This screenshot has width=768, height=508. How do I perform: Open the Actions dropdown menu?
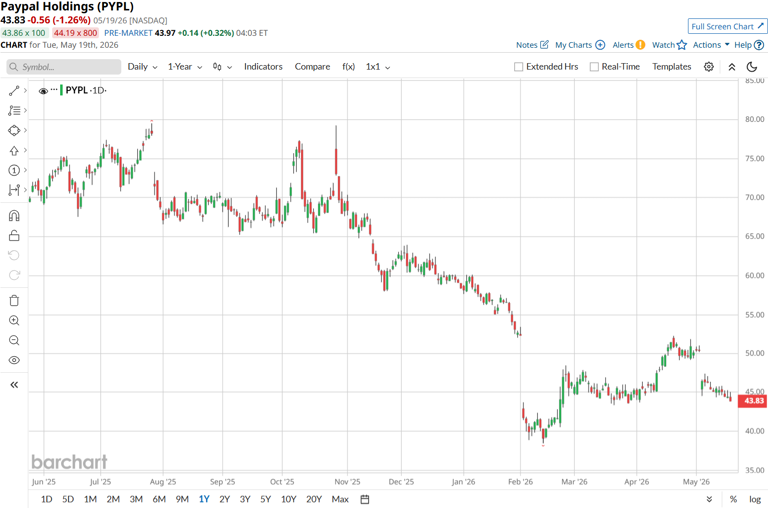(711, 45)
